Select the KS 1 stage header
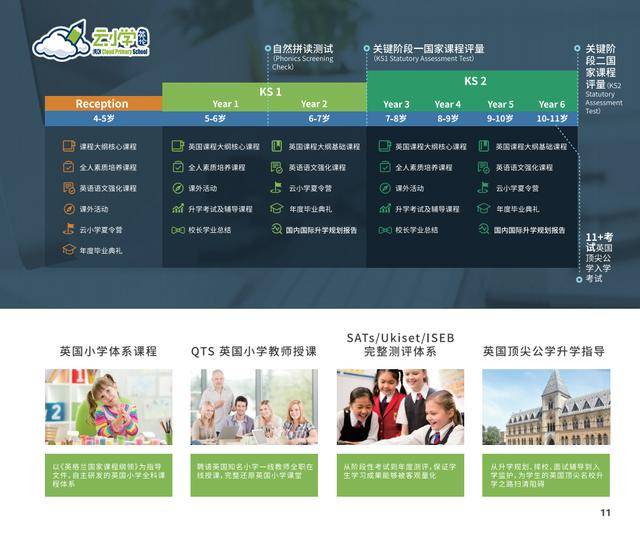Screen dimensions: 640x539 click(270, 90)
